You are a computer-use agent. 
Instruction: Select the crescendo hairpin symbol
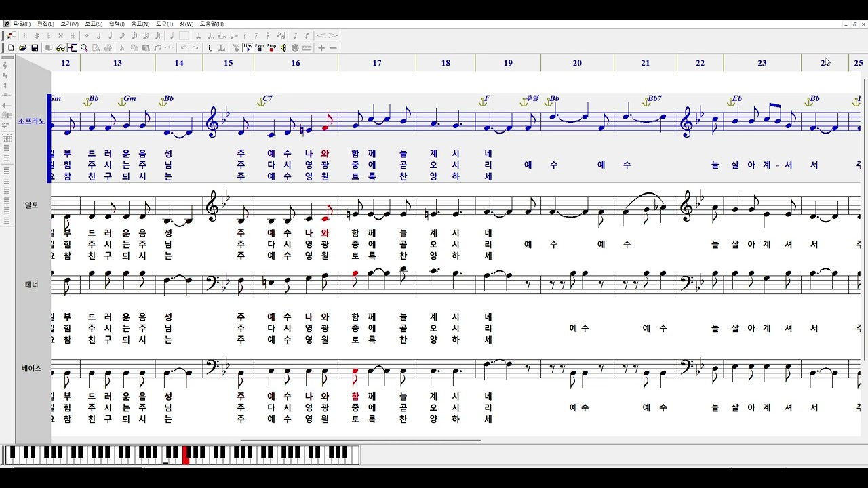[x=321, y=35]
